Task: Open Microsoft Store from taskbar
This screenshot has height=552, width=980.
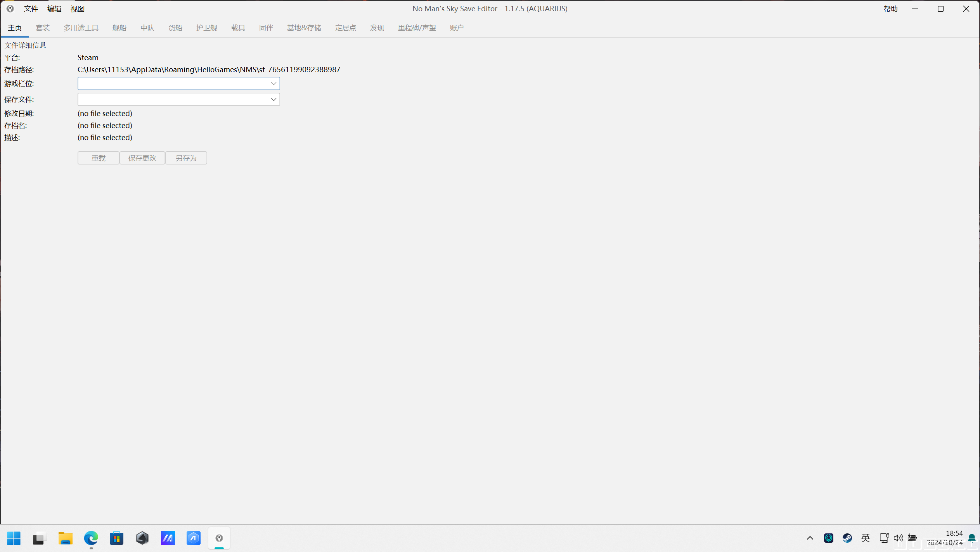Action: [x=116, y=538]
